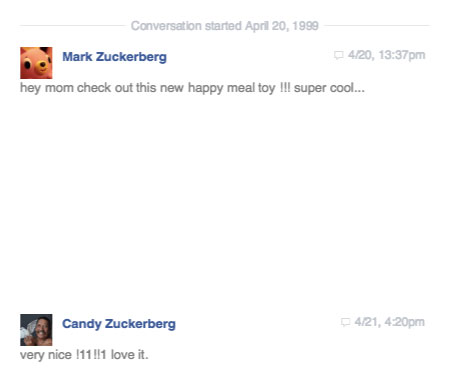Open Candy Zuckerberg's profile picture
The height and width of the screenshot is (373, 450).
(36, 330)
